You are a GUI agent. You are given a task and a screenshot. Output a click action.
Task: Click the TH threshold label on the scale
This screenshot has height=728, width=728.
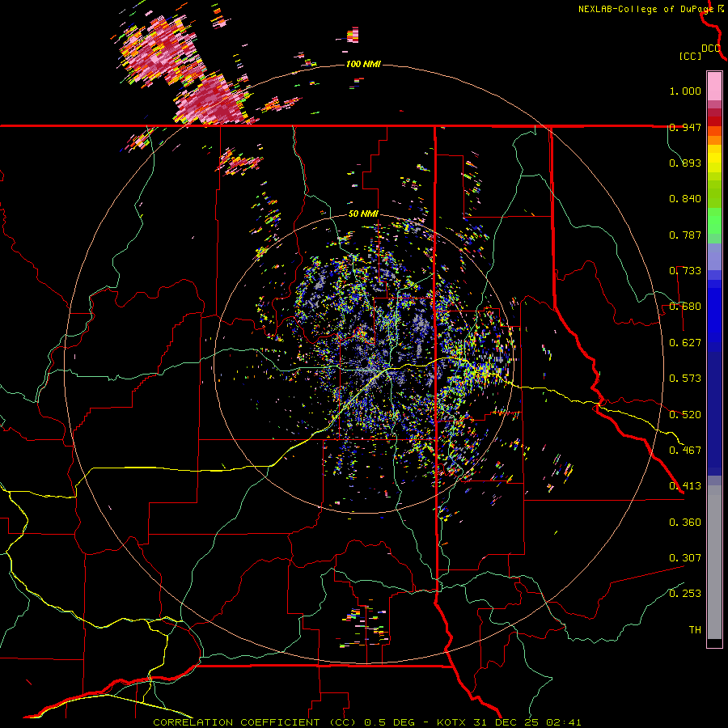695,630
